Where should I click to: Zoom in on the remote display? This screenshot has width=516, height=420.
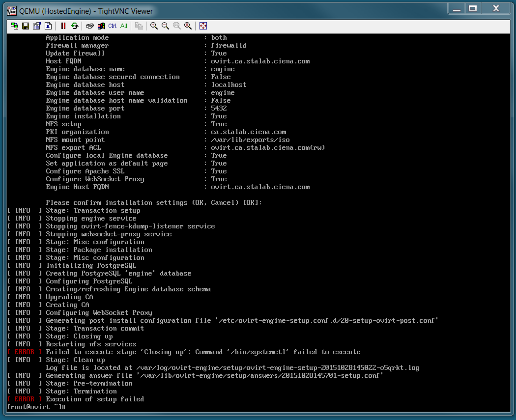154,26
